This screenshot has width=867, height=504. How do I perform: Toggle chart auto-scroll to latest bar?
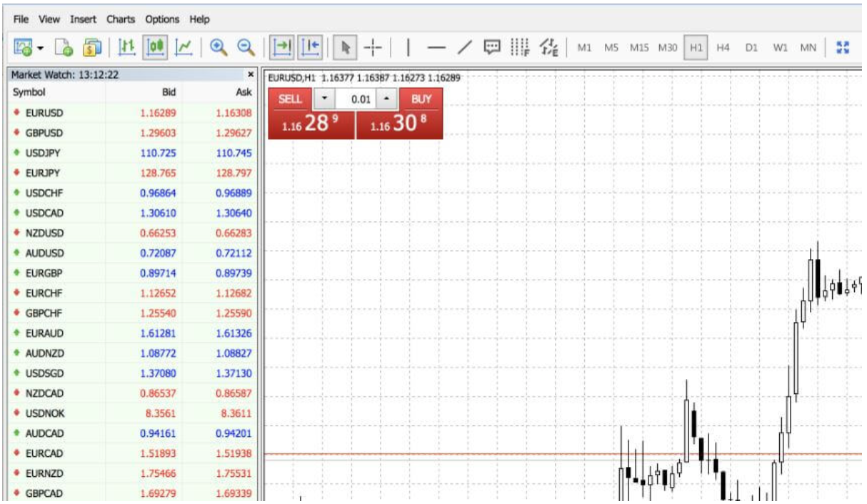pos(283,47)
